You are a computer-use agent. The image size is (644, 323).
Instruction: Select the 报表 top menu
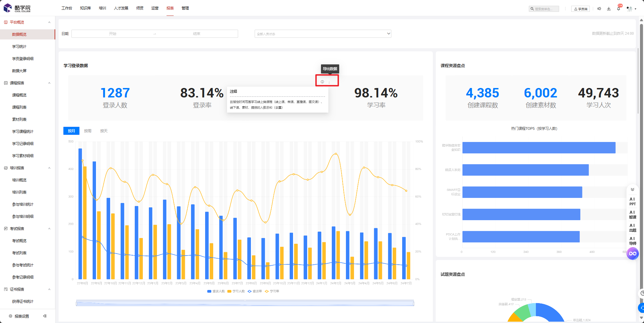point(170,8)
